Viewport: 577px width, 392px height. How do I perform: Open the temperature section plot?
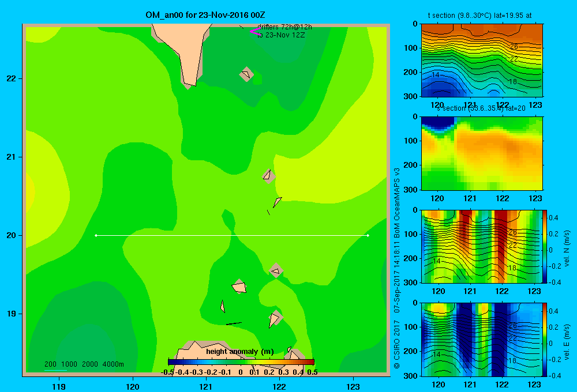(x=482, y=61)
